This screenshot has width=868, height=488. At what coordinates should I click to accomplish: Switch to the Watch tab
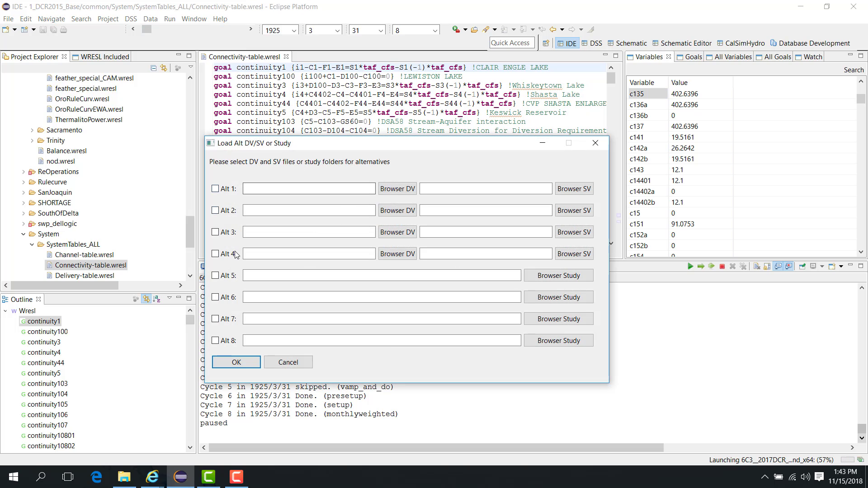point(808,56)
